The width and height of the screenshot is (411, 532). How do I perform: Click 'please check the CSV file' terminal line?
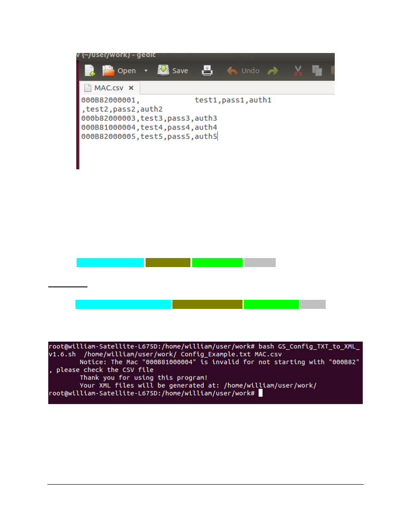tap(101, 370)
